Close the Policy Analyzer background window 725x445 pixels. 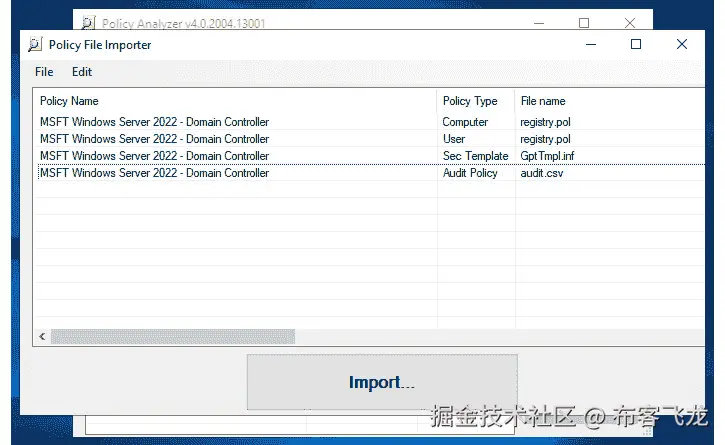point(629,23)
